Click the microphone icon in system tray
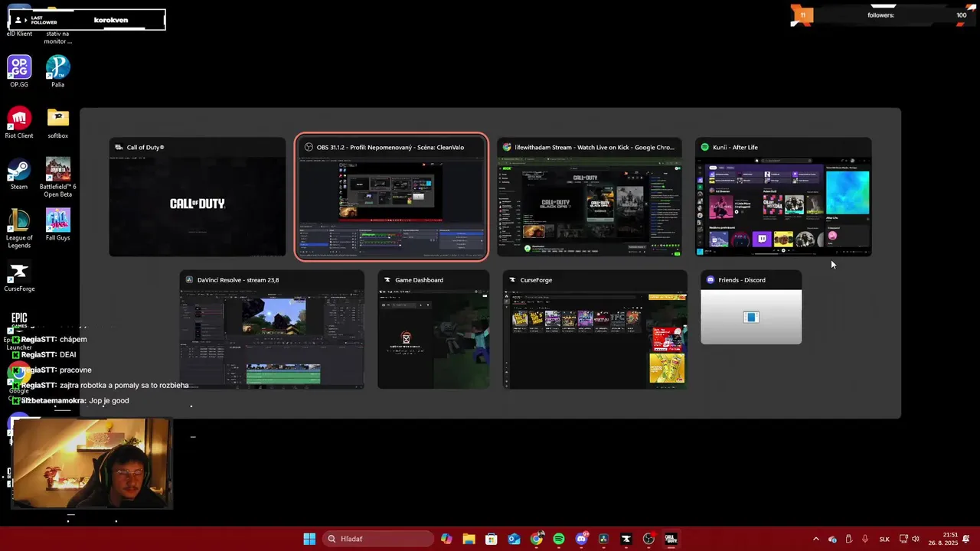 (x=865, y=539)
